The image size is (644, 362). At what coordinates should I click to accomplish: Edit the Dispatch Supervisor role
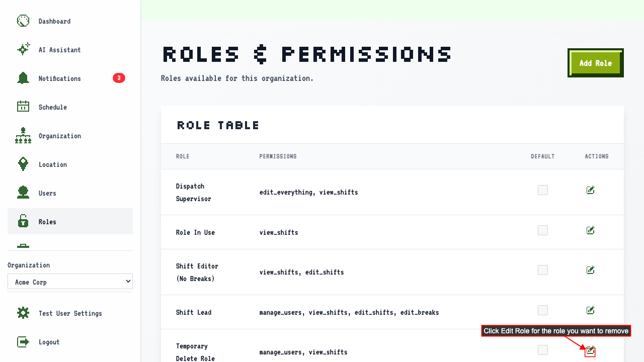click(591, 190)
